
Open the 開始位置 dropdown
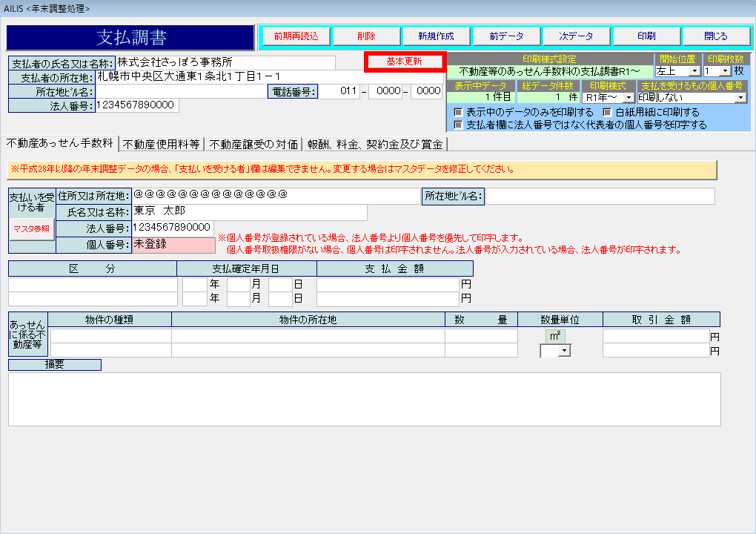(694, 71)
